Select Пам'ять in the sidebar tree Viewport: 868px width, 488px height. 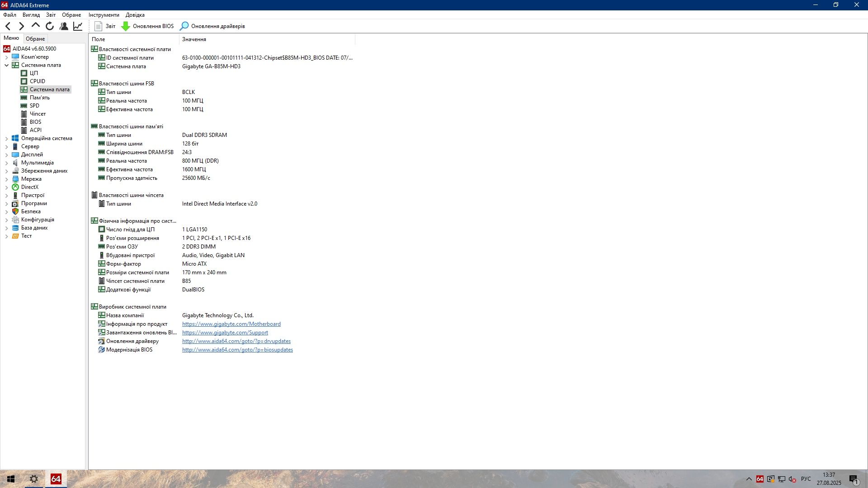(40, 98)
